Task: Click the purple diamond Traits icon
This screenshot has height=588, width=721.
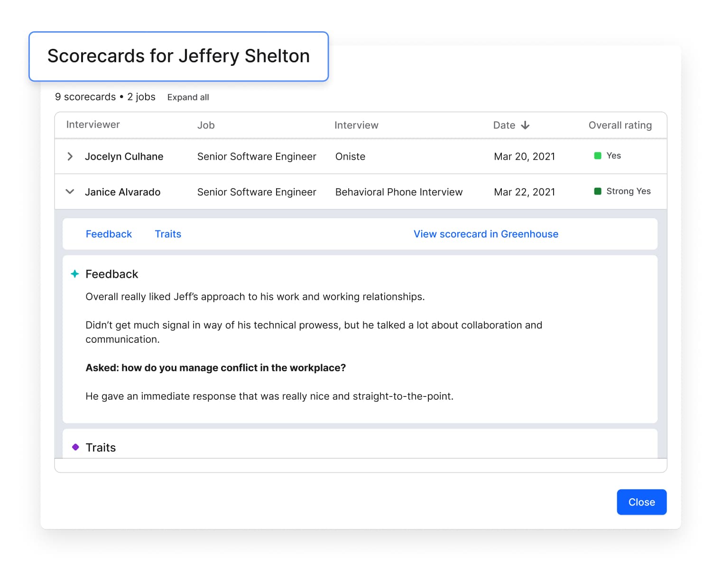Action: (x=75, y=447)
